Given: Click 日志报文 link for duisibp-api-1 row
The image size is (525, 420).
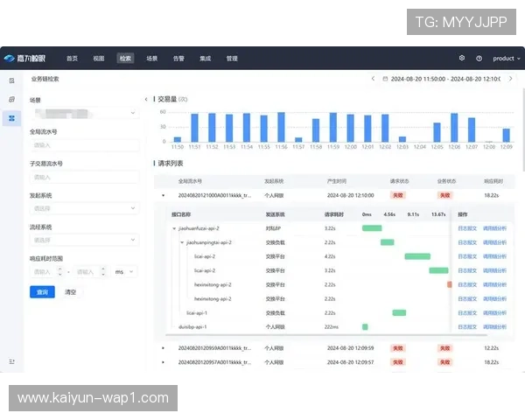Looking at the screenshot, I should coord(467,326).
